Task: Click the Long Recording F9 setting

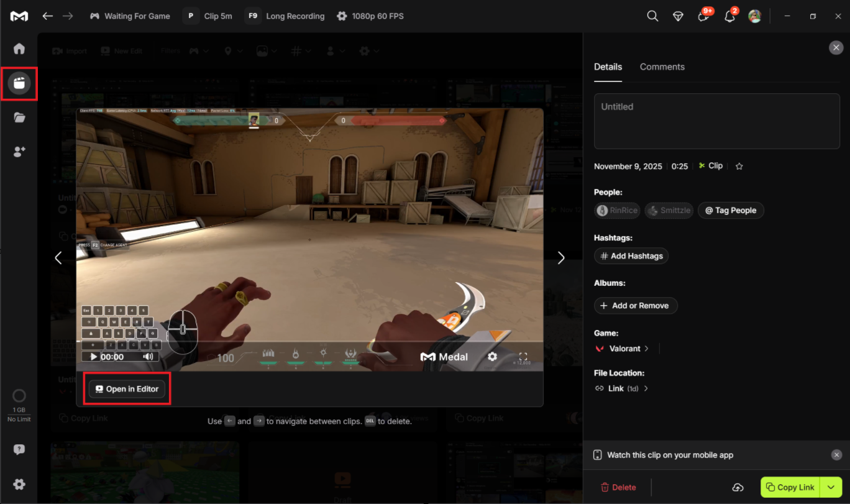Action: [285, 16]
